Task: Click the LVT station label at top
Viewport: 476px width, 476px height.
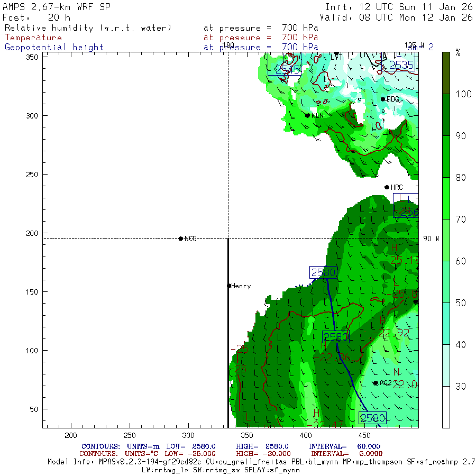Action: point(337,57)
